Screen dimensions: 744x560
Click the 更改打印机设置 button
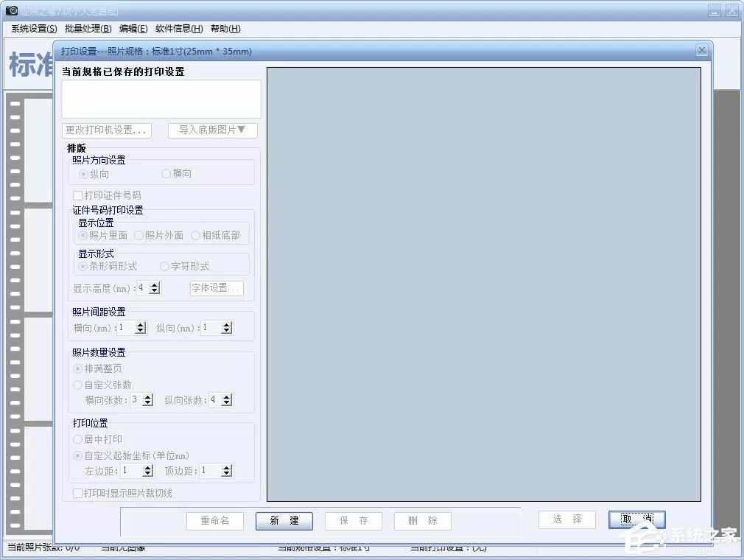pyautogui.click(x=107, y=130)
